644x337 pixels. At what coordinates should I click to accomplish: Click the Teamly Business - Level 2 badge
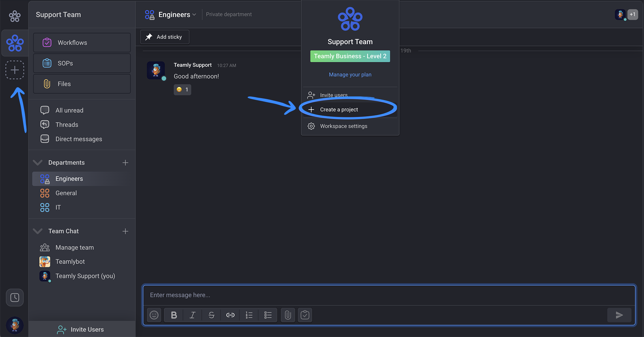(350, 56)
